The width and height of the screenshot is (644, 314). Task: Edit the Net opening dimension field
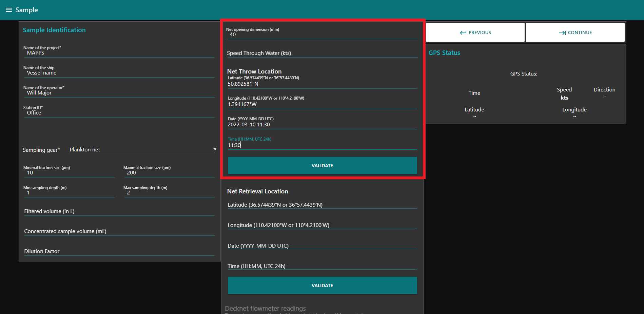[x=322, y=35]
